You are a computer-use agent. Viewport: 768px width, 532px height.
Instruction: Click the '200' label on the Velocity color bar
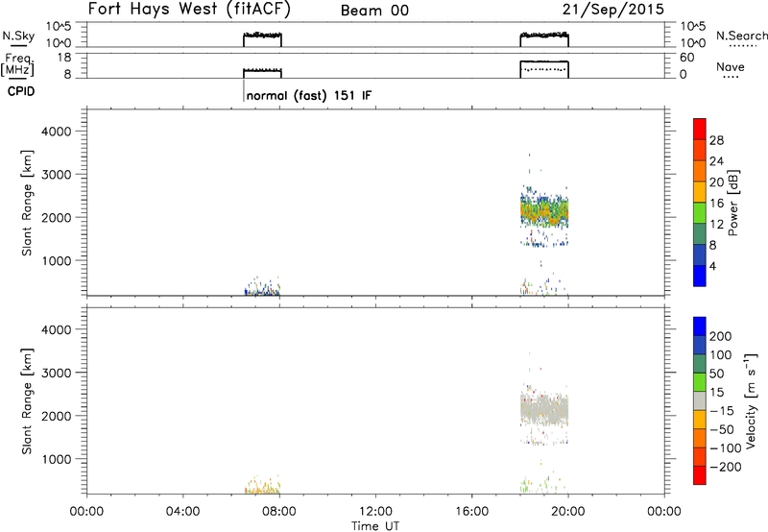(721, 336)
